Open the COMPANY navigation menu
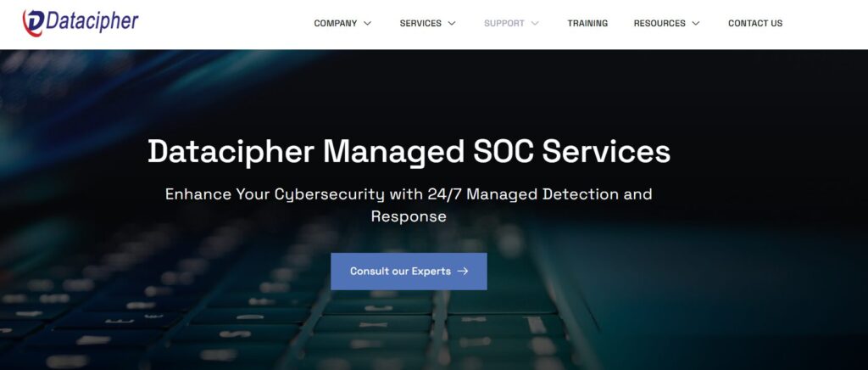The height and width of the screenshot is (370, 868). click(x=336, y=23)
